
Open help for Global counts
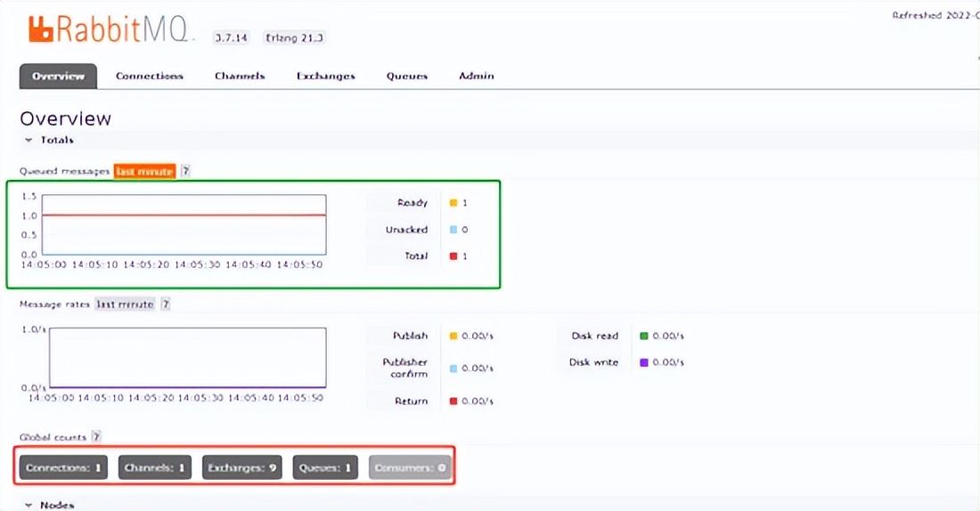pyautogui.click(x=96, y=437)
